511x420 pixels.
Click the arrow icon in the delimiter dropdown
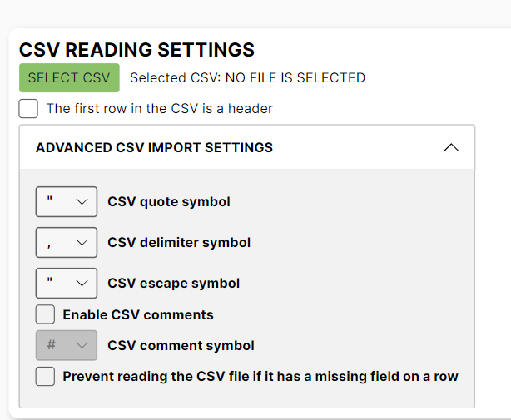point(82,243)
